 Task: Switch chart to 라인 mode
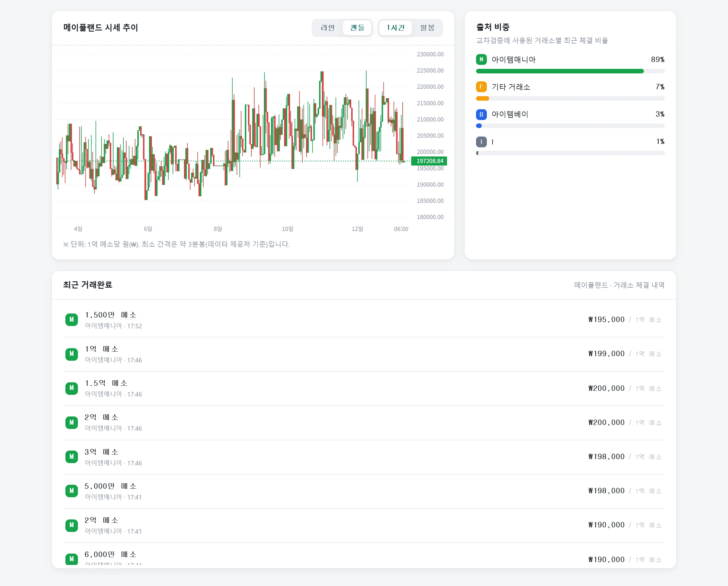point(327,28)
